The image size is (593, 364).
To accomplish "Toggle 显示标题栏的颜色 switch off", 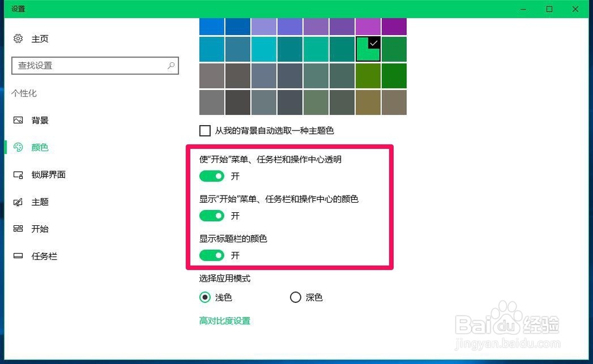I will (x=212, y=256).
